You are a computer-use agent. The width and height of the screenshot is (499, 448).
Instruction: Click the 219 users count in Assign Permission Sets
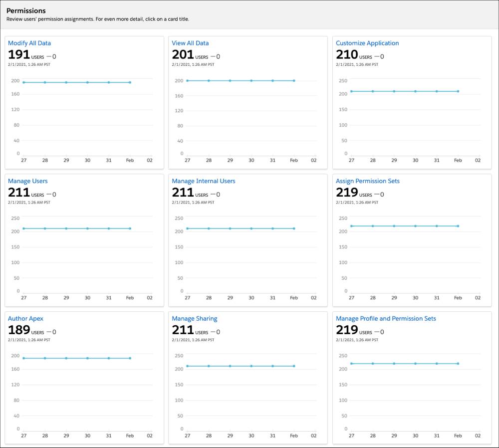347,193
